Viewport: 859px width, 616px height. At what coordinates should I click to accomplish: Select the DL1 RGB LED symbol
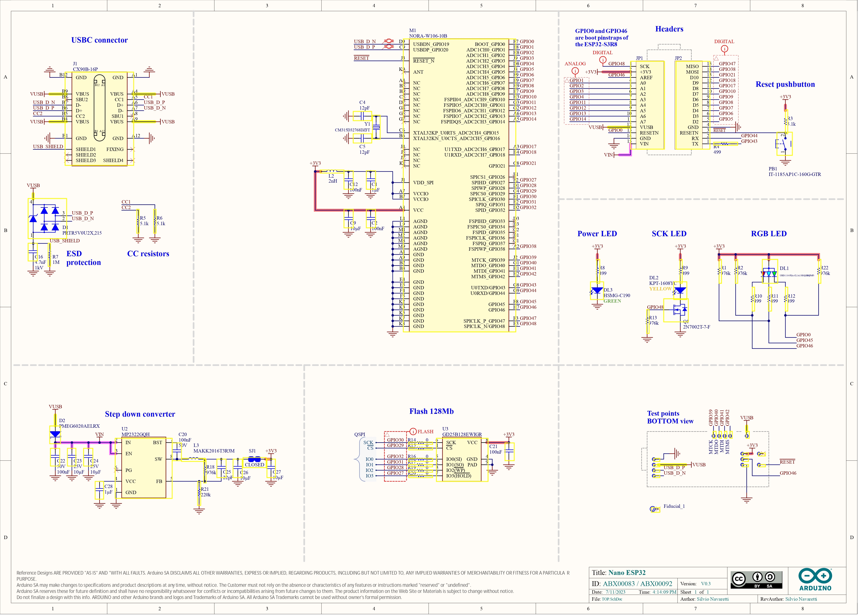point(769,274)
